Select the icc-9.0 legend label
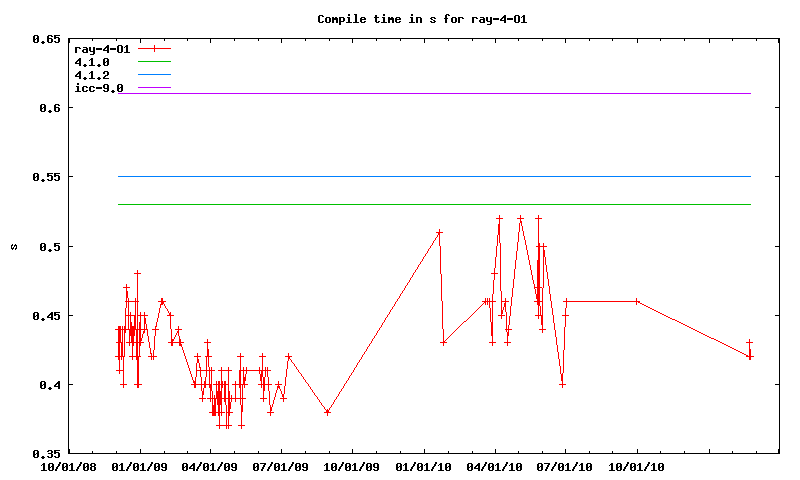The height and width of the screenshot is (480, 800). (99, 88)
